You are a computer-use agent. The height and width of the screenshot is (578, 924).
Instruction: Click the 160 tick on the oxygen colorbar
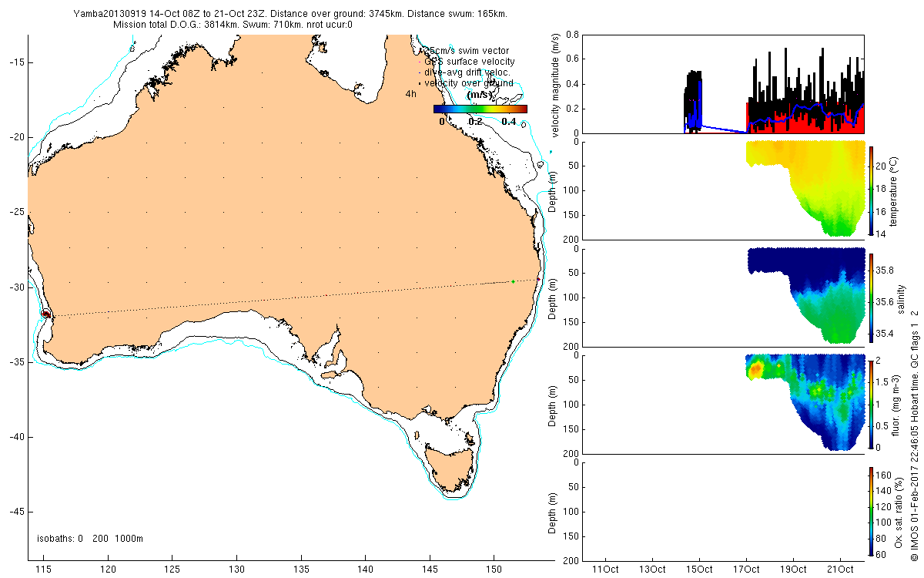point(884,474)
